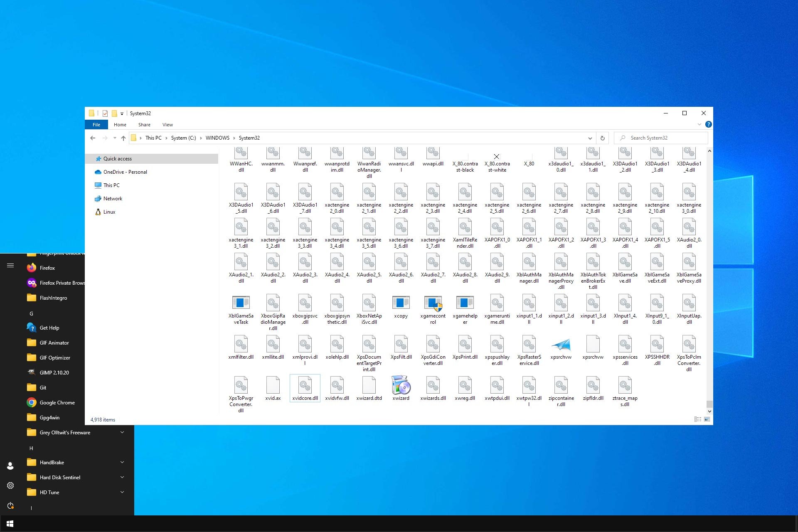This screenshot has width=798, height=532.
Task: Select the xgamehelper program icon
Action: [x=465, y=303]
